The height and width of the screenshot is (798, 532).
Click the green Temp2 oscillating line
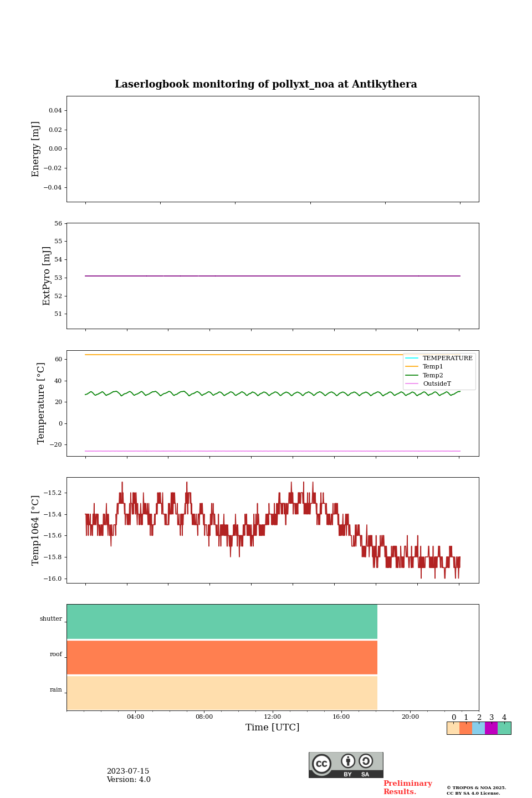273,393
